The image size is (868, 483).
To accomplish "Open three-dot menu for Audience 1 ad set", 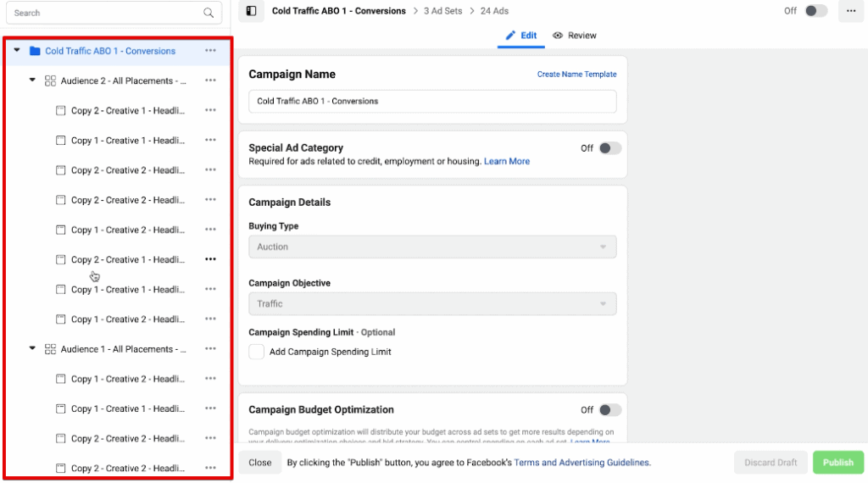I will (210, 349).
